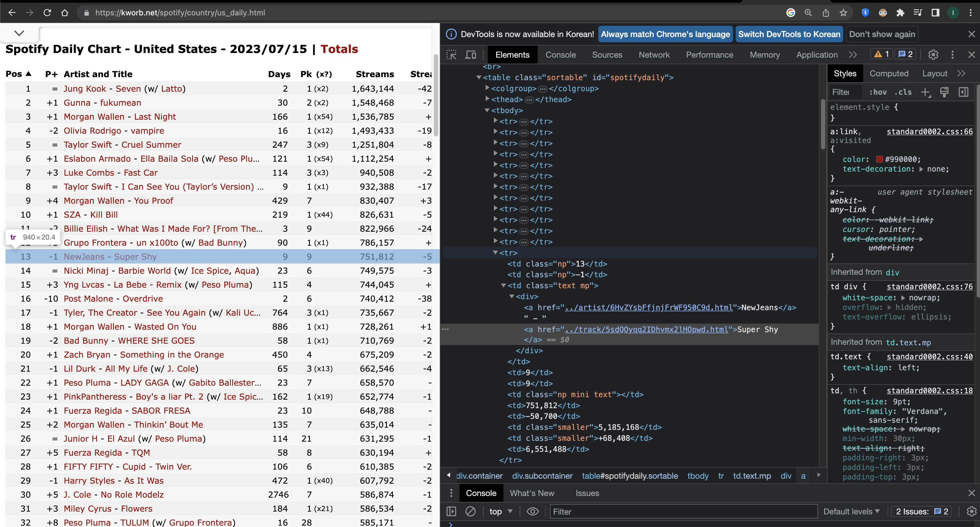Image resolution: width=980 pixels, height=527 pixels.
Task: Activate the inspect element picker icon
Action: click(452, 55)
